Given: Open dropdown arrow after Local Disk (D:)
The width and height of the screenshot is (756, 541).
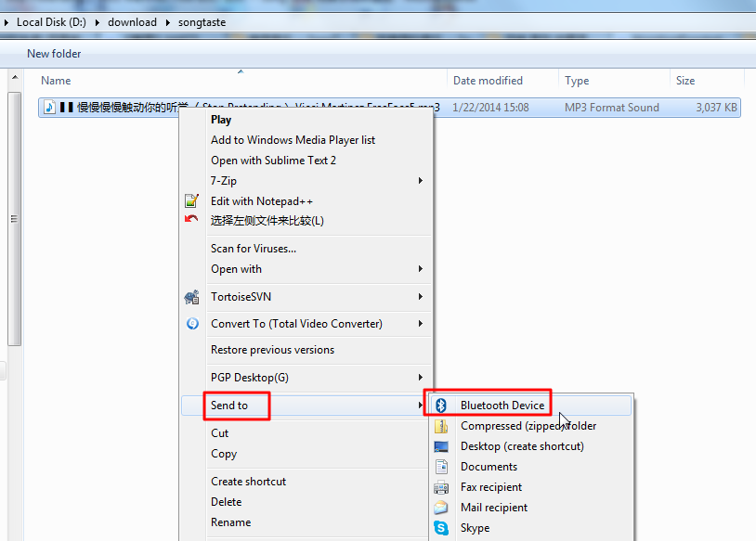Looking at the screenshot, I should (97, 22).
